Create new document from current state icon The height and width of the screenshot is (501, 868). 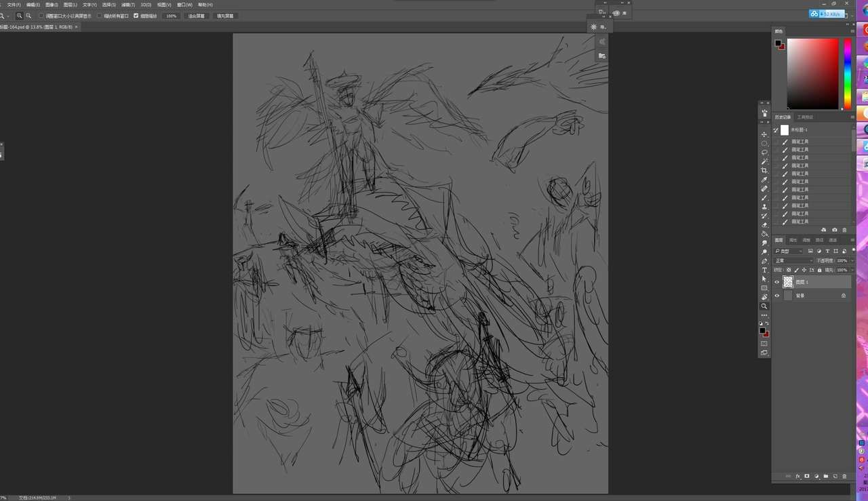[824, 230]
